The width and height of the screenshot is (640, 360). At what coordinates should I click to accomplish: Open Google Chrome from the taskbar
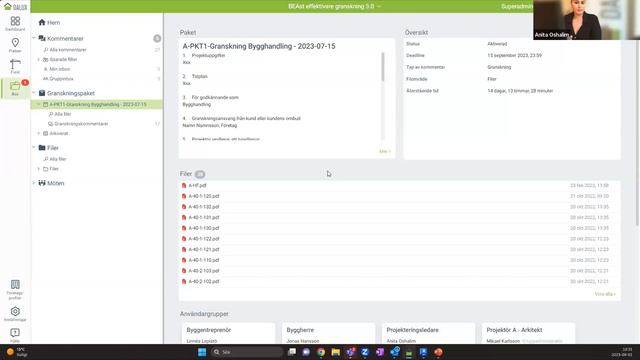[x=321, y=352]
